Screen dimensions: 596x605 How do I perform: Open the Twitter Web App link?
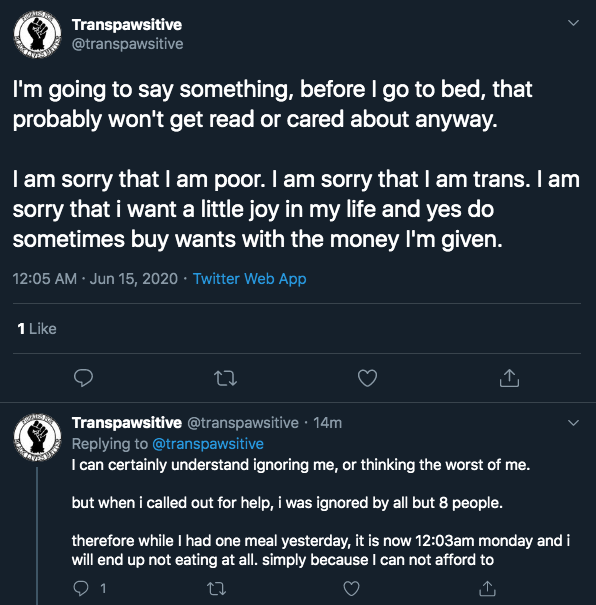(x=250, y=279)
